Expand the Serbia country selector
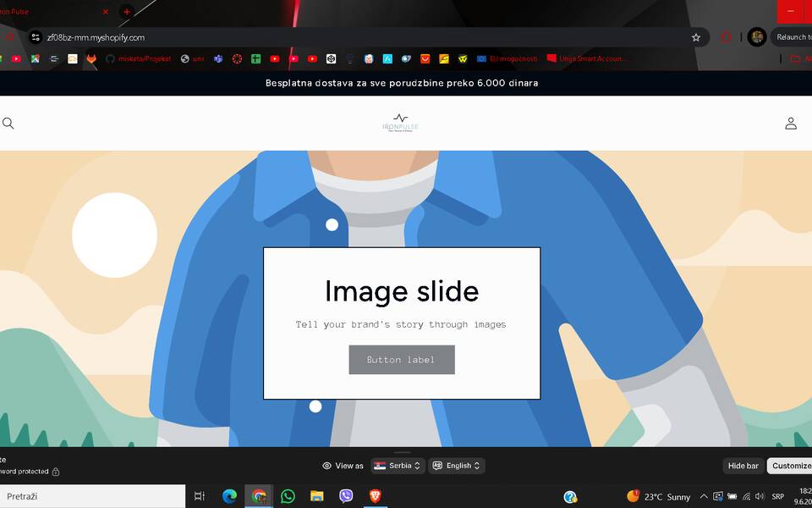812x508 pixels. (398, 466)
